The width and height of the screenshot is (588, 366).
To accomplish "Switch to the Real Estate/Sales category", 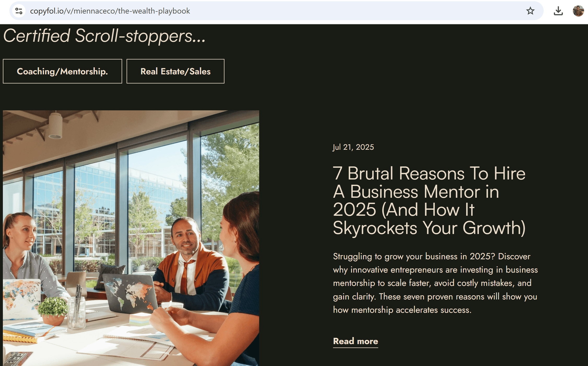I will [x=175, y=71].
